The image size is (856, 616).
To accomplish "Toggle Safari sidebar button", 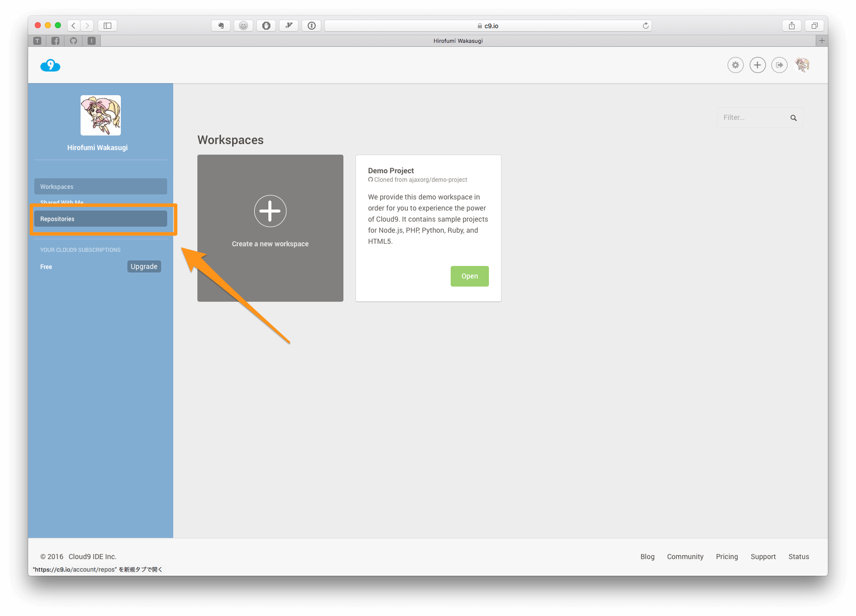I will [107, 25].
